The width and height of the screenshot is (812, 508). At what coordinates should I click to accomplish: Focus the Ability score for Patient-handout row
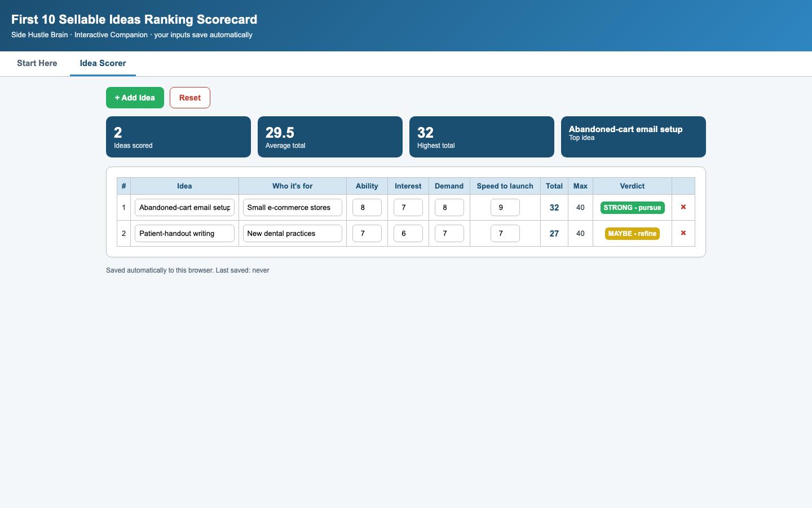coord(367,233)
